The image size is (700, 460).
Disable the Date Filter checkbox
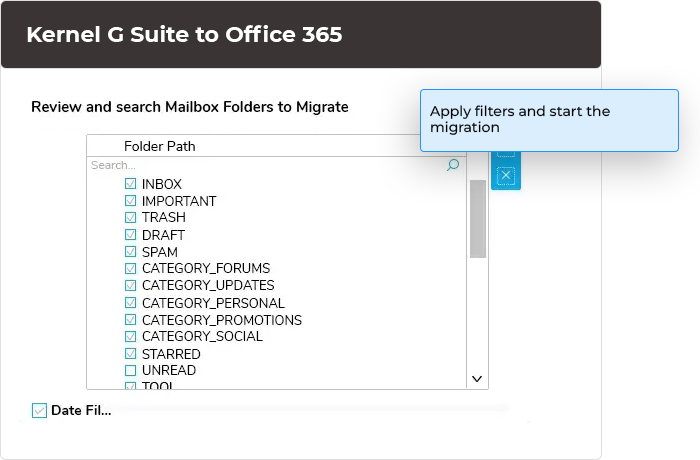point(39,410)
